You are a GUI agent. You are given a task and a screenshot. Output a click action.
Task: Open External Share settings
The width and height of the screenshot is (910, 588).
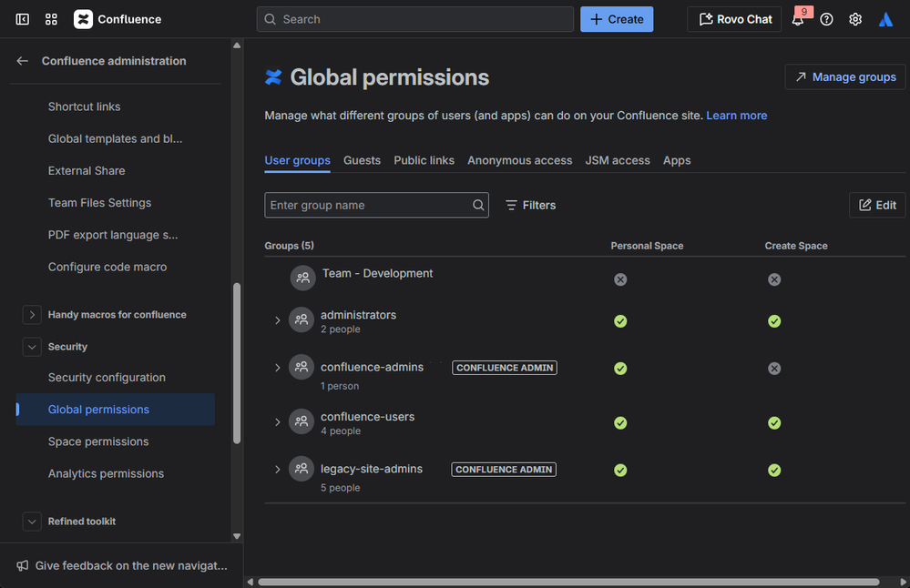point(87,171)
